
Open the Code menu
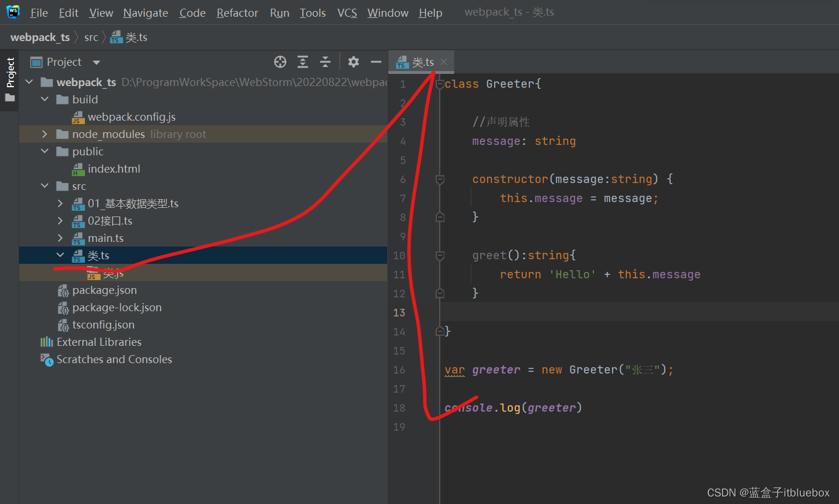click(x=192, y=13)
